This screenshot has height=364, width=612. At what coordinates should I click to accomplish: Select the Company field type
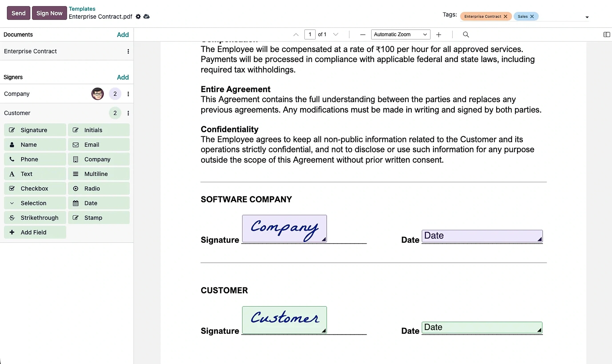99,159
